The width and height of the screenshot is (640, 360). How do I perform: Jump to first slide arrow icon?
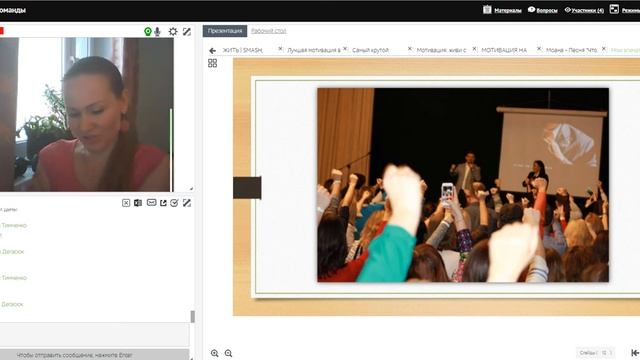click(635, 353)
